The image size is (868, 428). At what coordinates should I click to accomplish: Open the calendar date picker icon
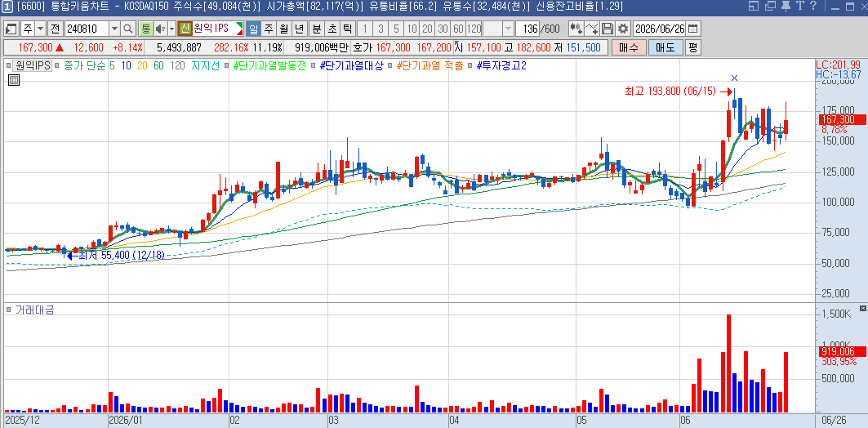(x=692, y=29)
